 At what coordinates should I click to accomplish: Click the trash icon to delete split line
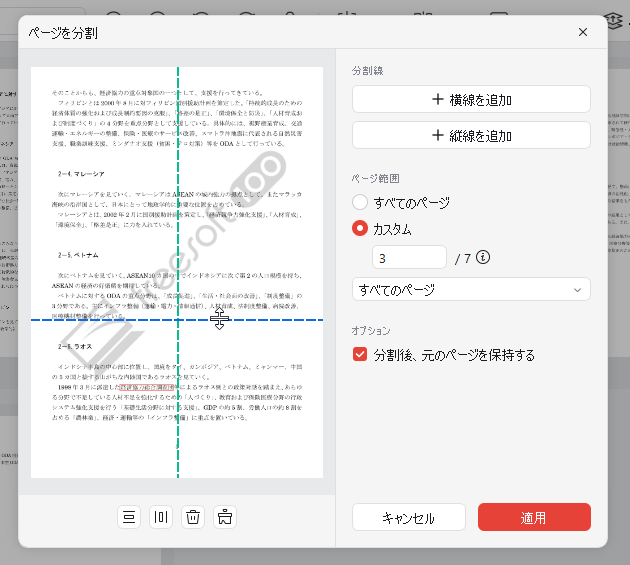193,517
